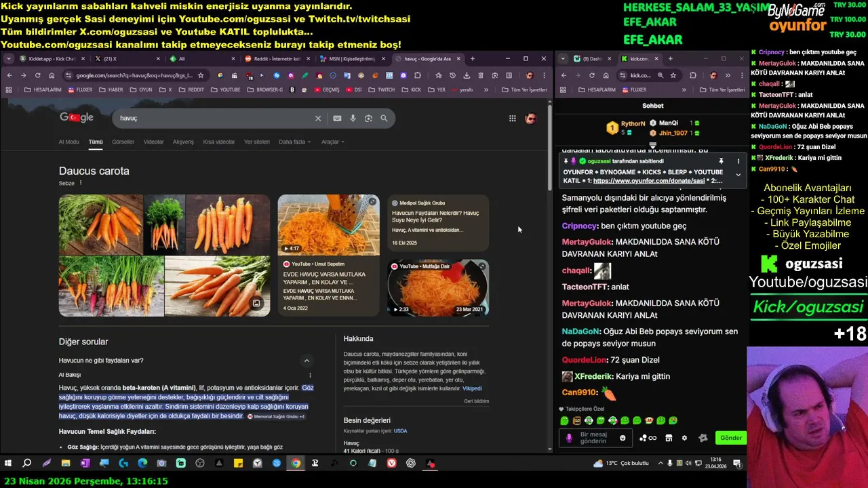Image resolution: width=868 pixels, height=488 pixels.
Task: Open the 'Kısa videolar' tab
Action: pyautogui.click(x=218, y=142)
